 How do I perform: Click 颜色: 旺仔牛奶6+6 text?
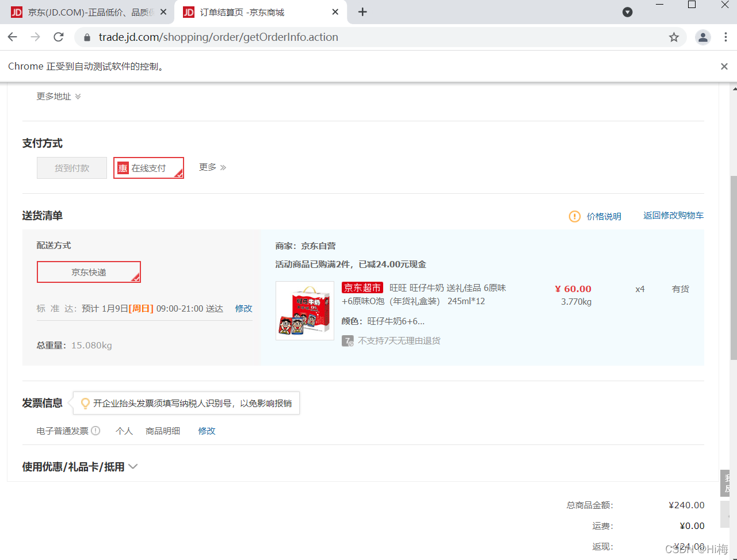click(383, 321)
